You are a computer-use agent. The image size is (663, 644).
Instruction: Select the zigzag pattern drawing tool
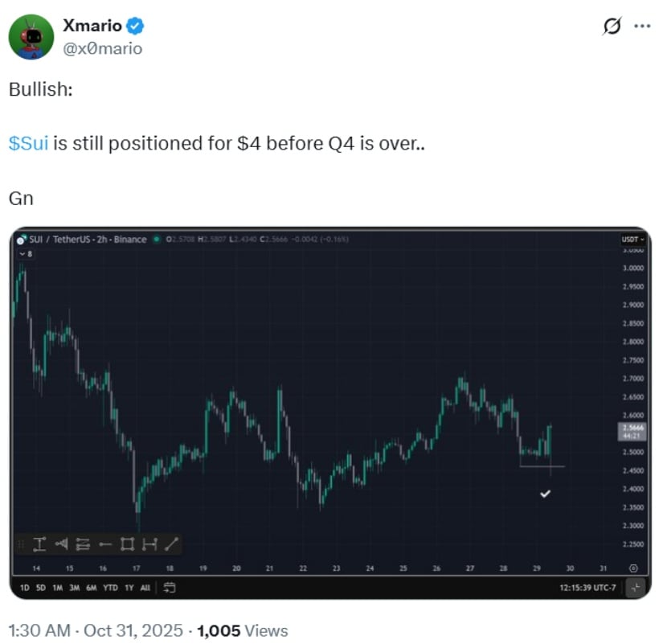(x=84, y=544)
